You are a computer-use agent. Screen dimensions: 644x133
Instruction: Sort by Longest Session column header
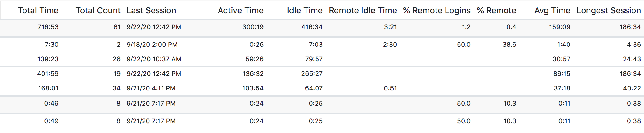click(609, 10)
